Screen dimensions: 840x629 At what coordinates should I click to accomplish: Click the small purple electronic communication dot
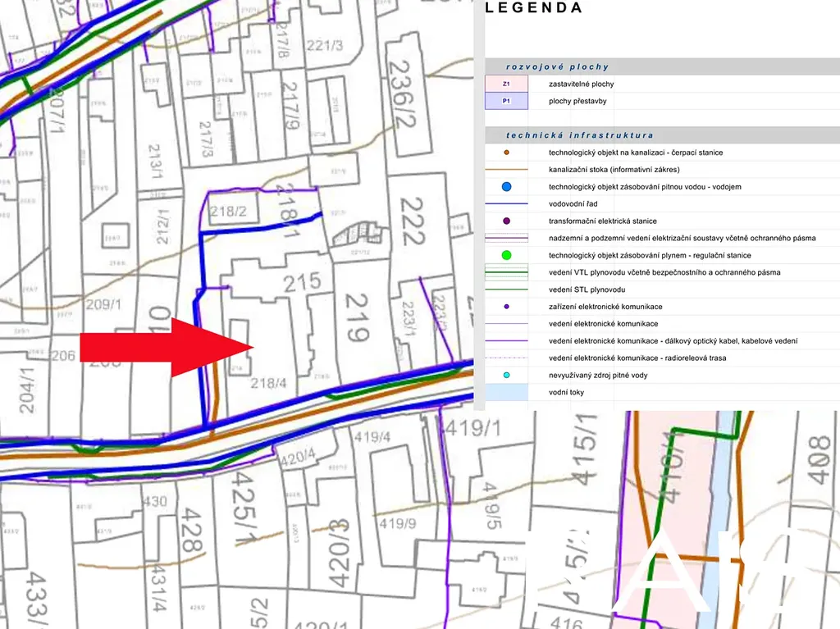tap(506, 307)
